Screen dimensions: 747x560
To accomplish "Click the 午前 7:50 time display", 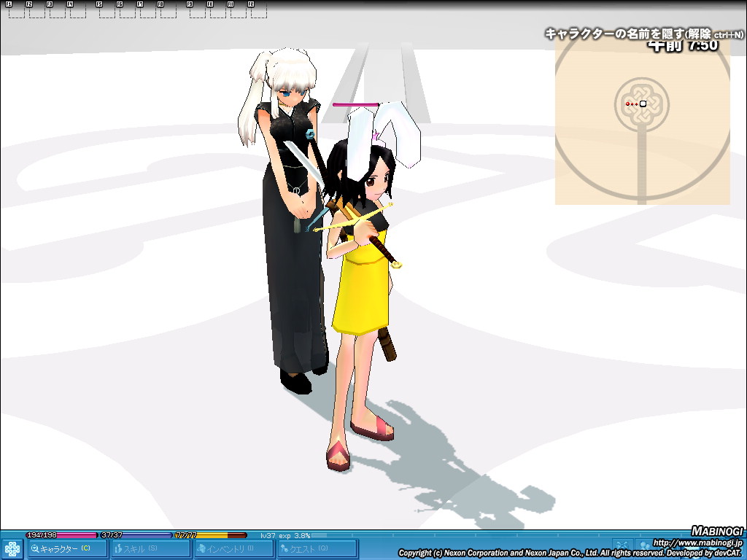I will (683, 45).
